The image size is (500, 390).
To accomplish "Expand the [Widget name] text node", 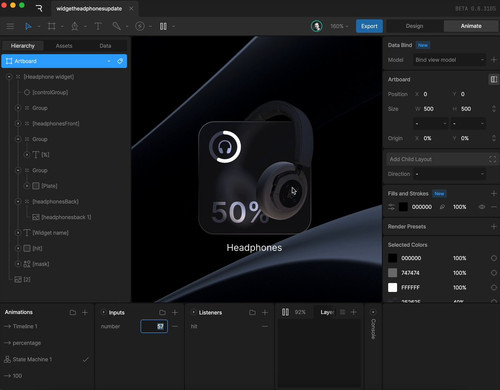I will pyautogui.click(x=18, y=233).
